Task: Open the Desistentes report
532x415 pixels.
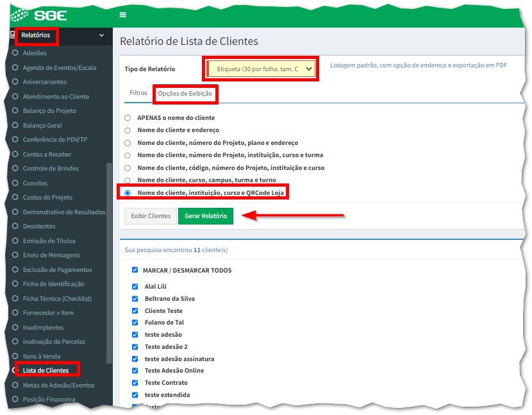Action: tap(39, 226)
